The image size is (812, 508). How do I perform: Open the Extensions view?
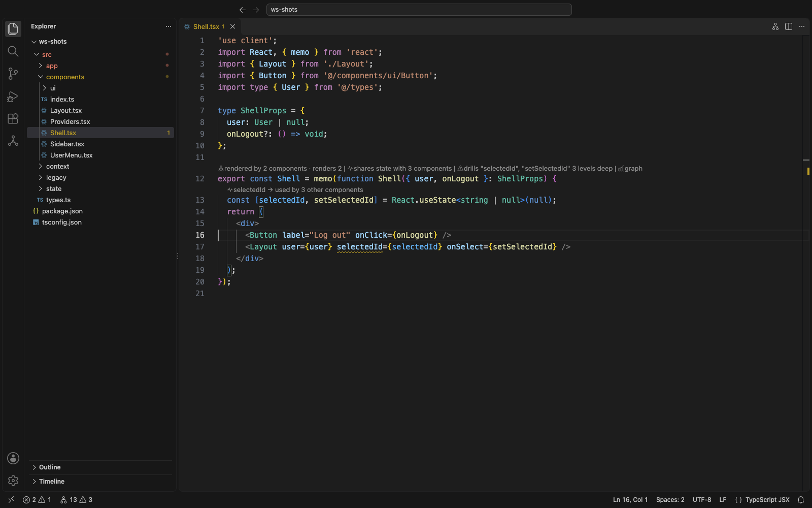pyautogui.click(x=13, y=118)
